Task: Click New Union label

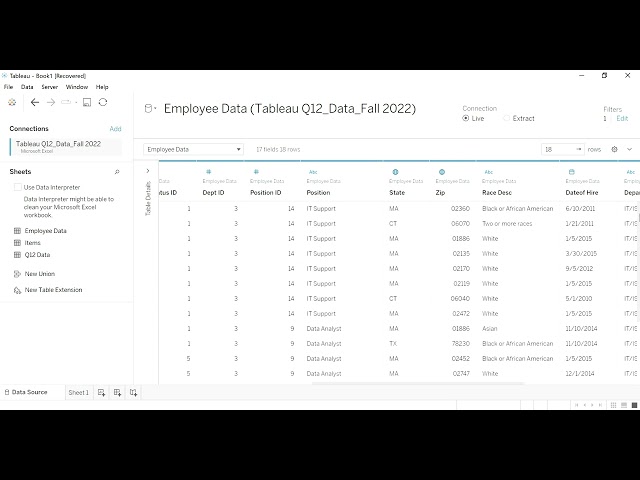Action: (40, 274)
